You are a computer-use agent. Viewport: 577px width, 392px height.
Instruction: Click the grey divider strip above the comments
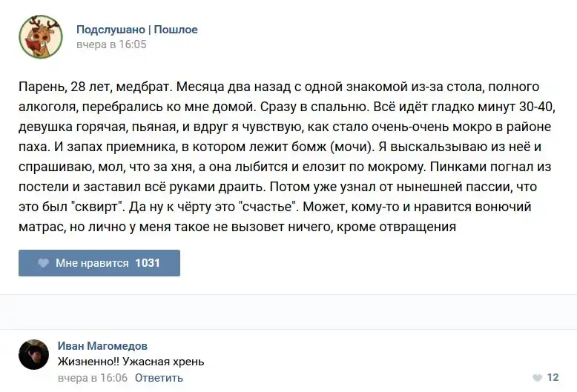[288, 311]
